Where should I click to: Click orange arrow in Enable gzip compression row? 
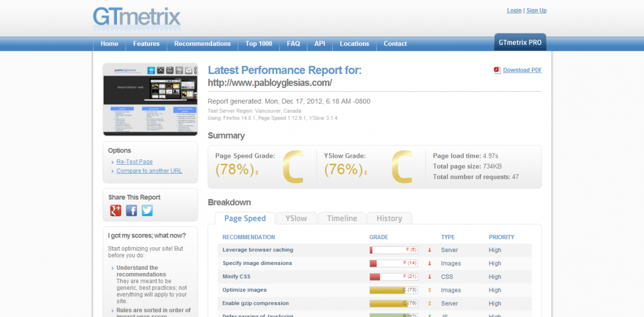coord(429,304)
